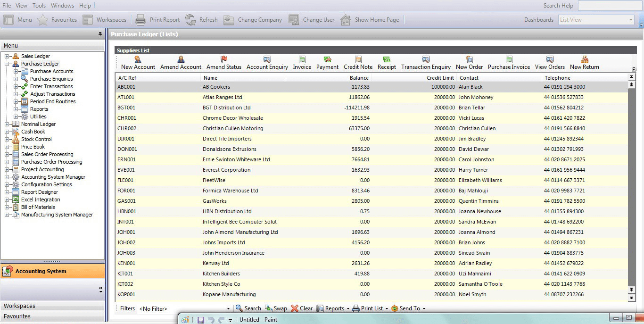Image resolution: width=644 pixels, height=324 pixels.
Task: Open the Purchase Invoice tool
Action: click(x=509, y=62)
